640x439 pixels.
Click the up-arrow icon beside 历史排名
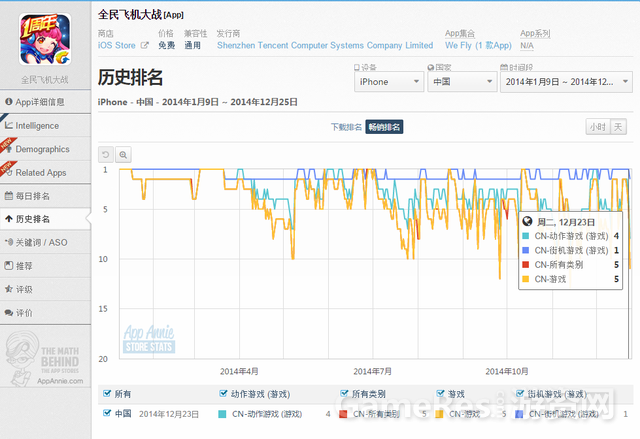click(9, 219)
